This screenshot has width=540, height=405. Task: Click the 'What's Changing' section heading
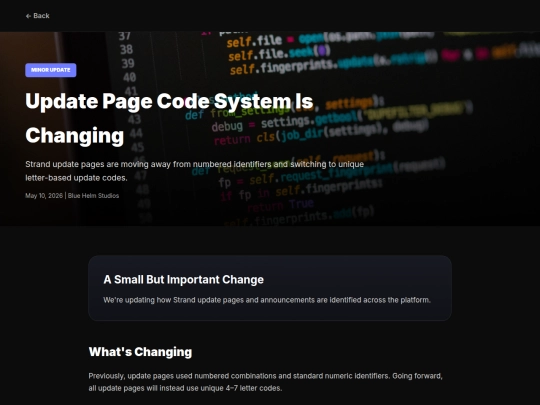[140, 352]
